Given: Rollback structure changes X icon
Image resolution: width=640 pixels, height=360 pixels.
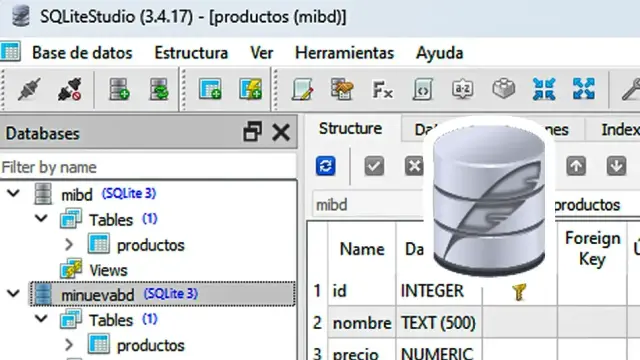Looking at the screenshot, I should 413,166.
